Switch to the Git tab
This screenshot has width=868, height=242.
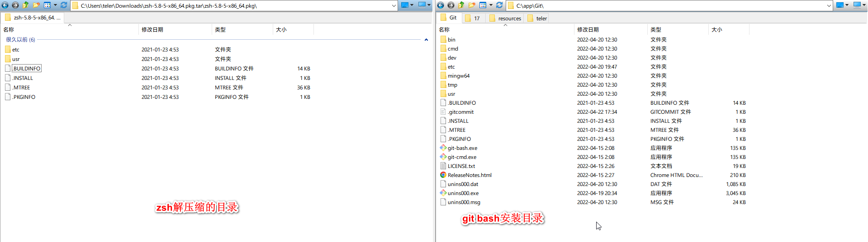pyautogui.click(x=449, y=18)
